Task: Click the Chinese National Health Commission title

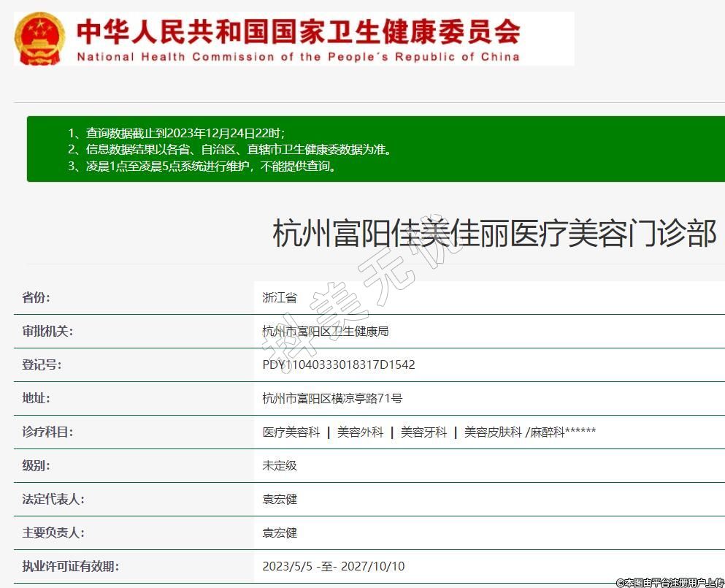Action: (298, 31)
